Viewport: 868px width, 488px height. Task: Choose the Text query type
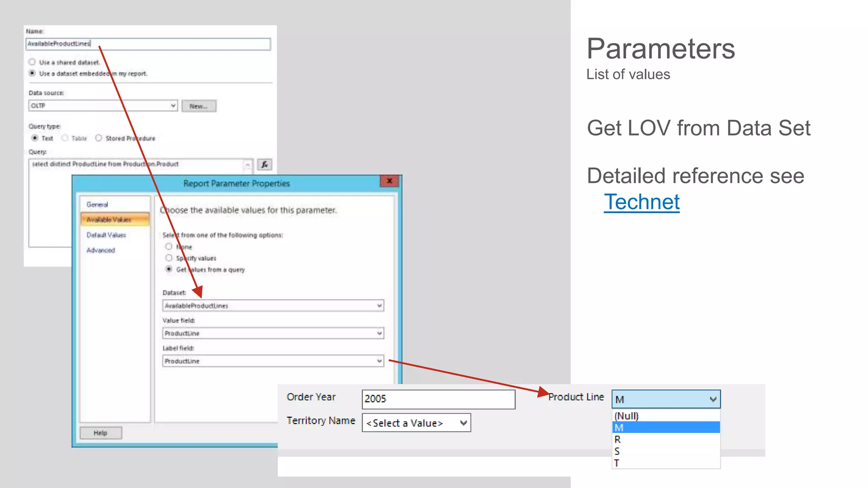35,138
